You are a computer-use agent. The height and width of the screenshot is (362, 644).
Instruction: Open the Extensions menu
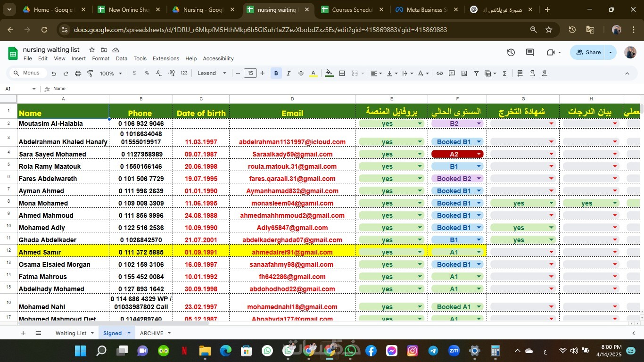pyautogui.click(x=166, y=58)
